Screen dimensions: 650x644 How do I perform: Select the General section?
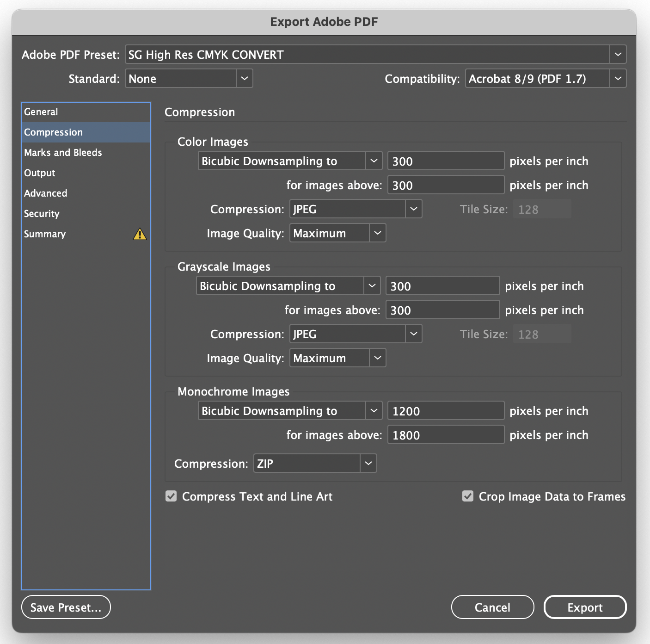86,112
